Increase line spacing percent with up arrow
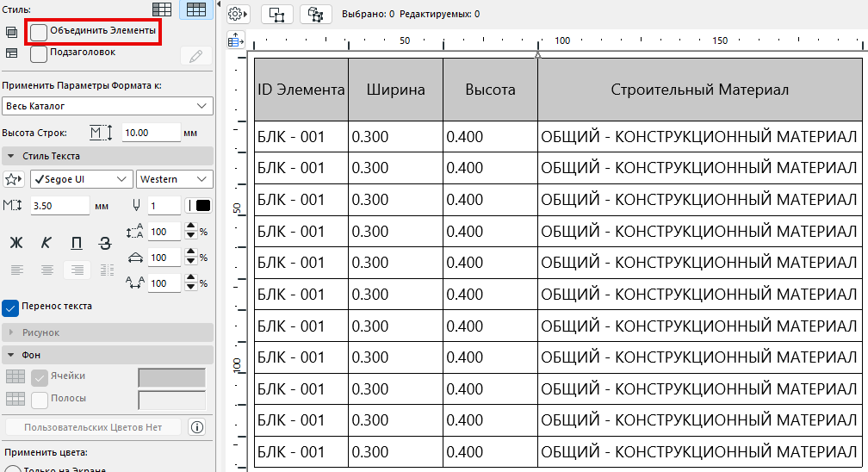This screenshot has width=868, height=472. [x=191, y=227]
